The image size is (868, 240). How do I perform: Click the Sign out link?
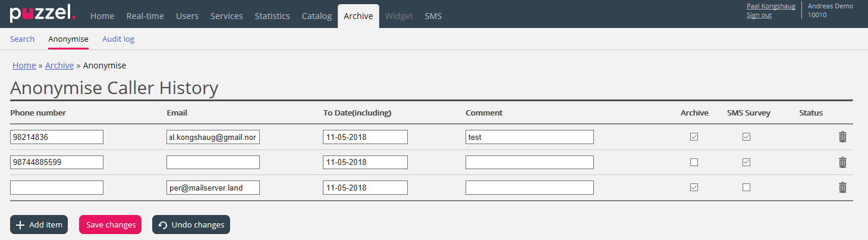pos(759,15)
